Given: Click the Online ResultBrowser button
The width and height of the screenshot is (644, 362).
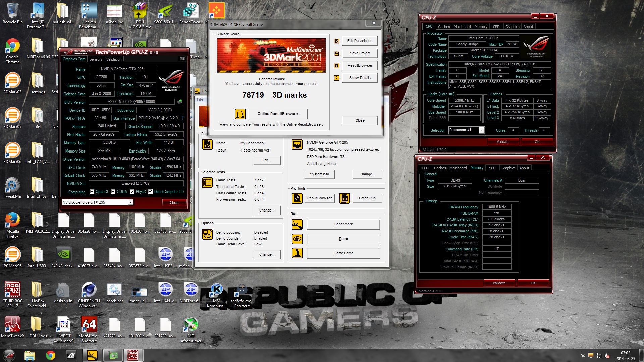Looking at the screenshot, I should coord(278,114).
